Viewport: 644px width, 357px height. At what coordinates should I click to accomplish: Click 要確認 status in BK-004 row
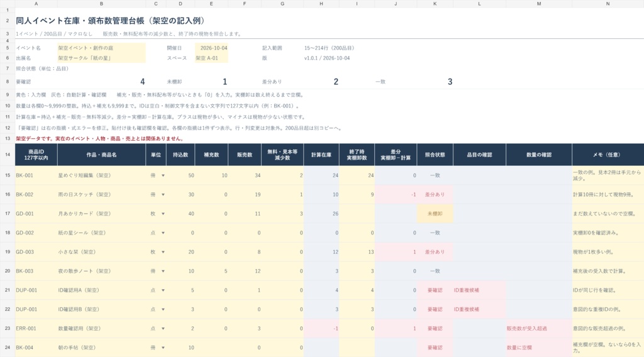pos(435,348)
